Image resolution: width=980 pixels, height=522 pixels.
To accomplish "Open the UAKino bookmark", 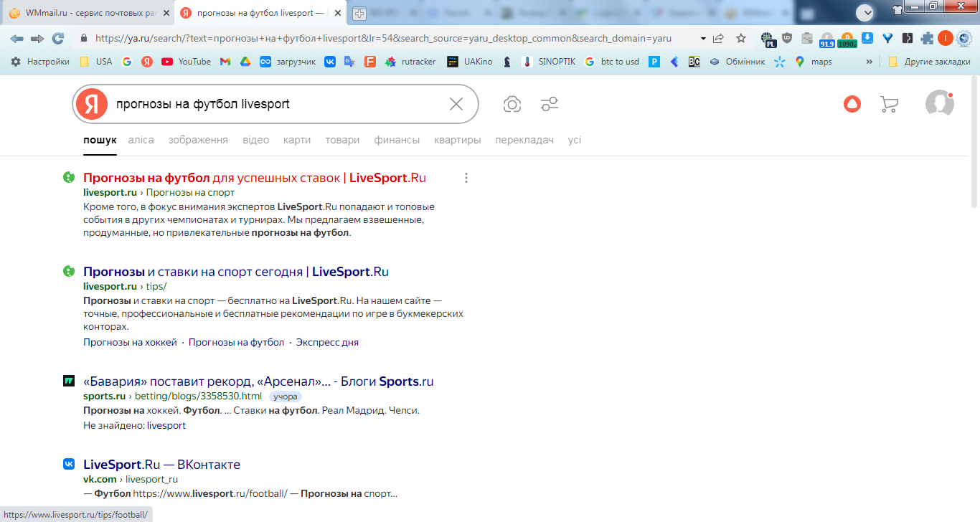I will coord(469,62).
